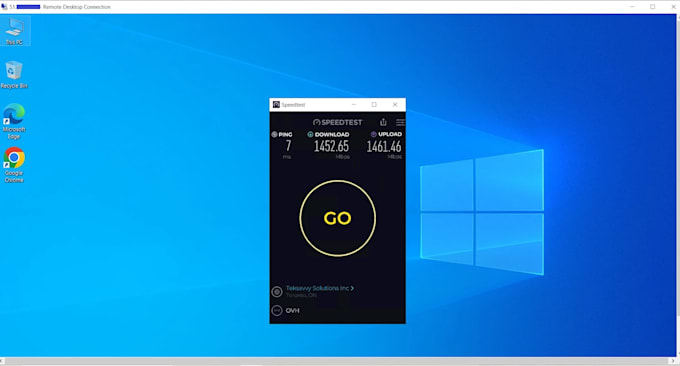The width and height of the screenshot is (680, 366).
Task: Click the download arrow icon
Action: coord(310,134)
